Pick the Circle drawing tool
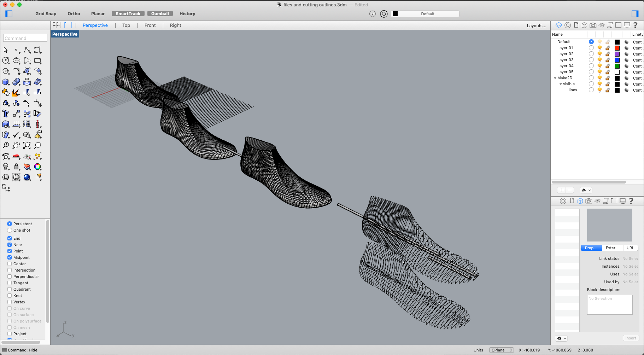 tap(6, 60)
